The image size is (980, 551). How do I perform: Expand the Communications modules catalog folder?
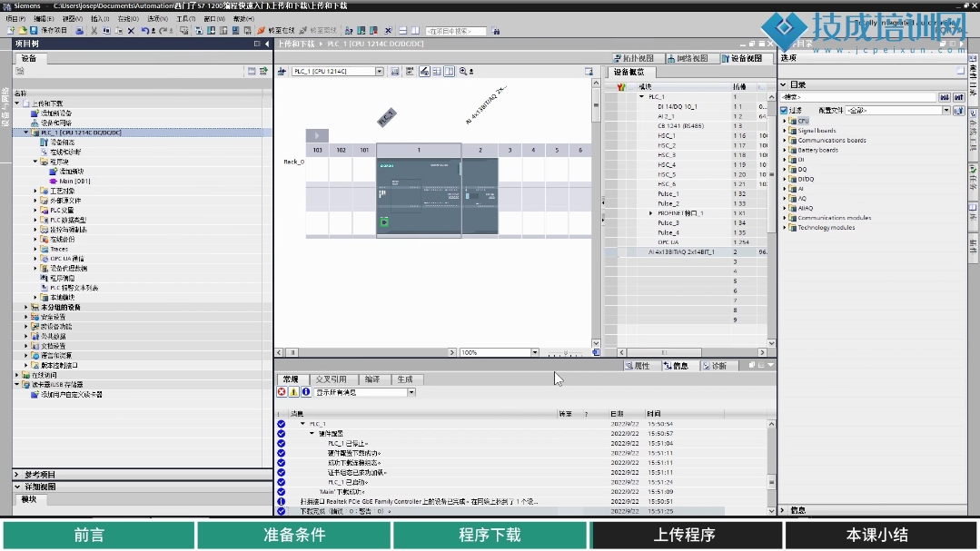click(785, 218)
